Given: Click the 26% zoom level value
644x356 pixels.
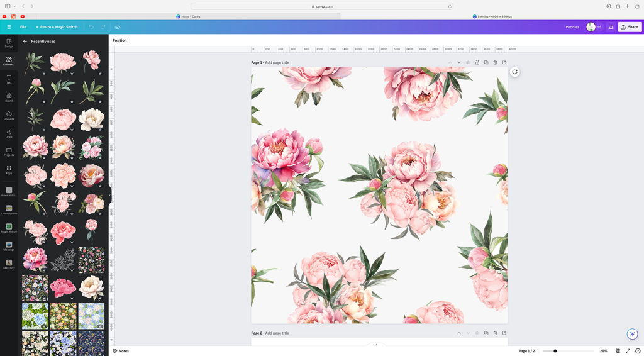Looking at the screenshot, I should coord(603,351).
